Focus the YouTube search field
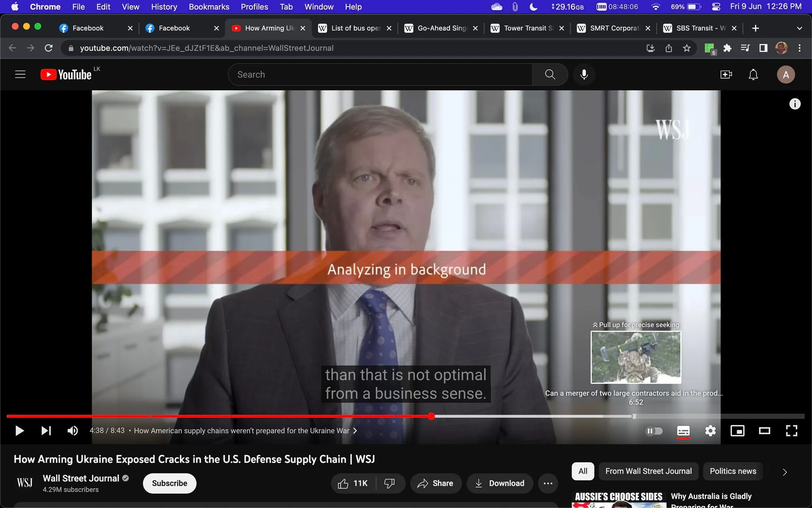812x508 pixels. (x=381, y=74)
